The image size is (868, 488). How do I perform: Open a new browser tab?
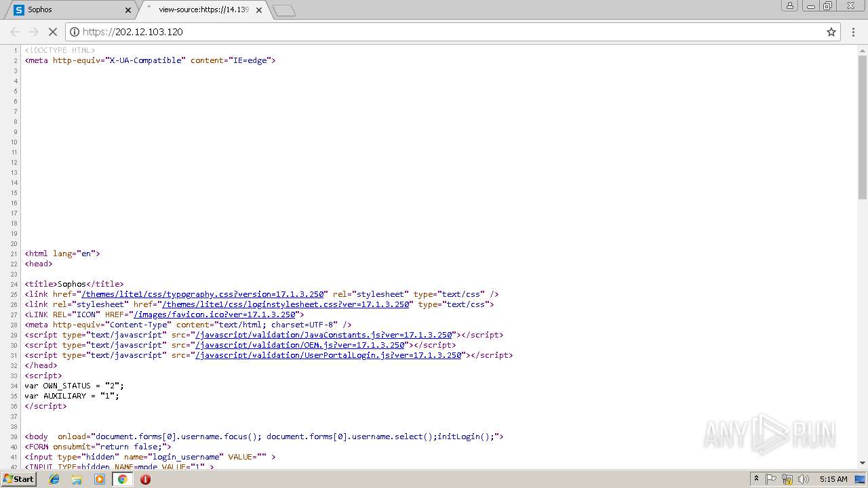[x=284, y=10]
